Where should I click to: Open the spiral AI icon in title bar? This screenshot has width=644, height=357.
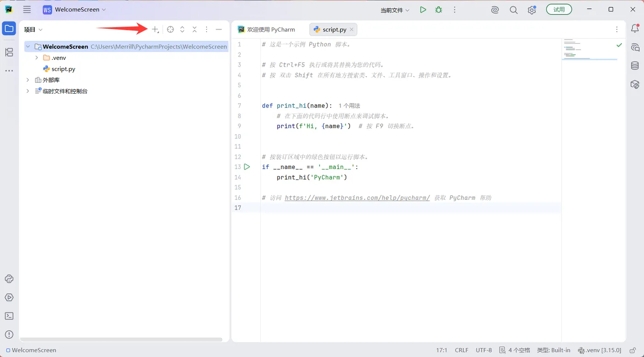(x=495, y=10)
